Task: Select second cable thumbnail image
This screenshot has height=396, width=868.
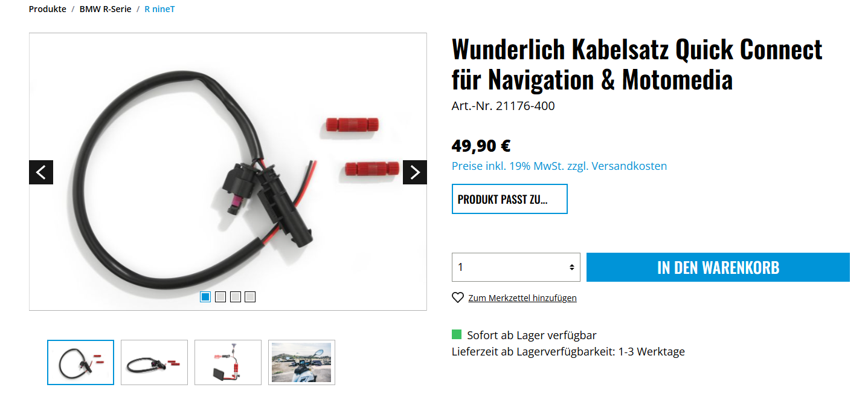Action: pos(154,362)
